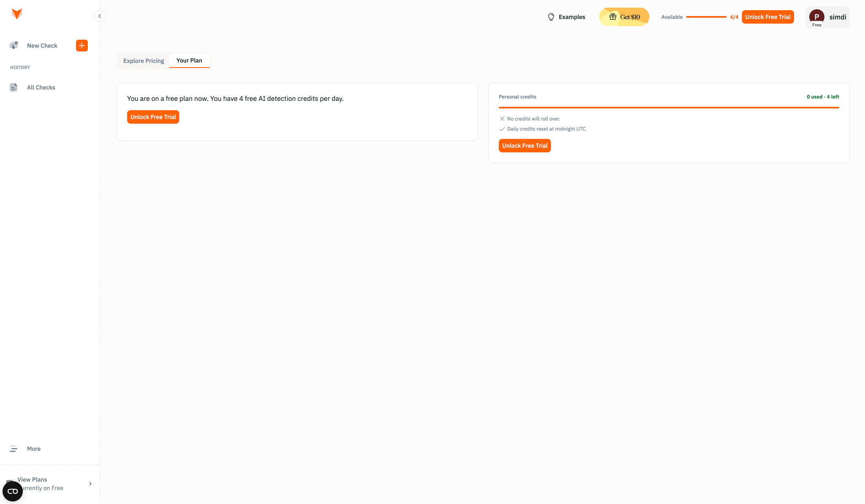
Task: Click the Free badge under the avatar
Action: [817, 25]
